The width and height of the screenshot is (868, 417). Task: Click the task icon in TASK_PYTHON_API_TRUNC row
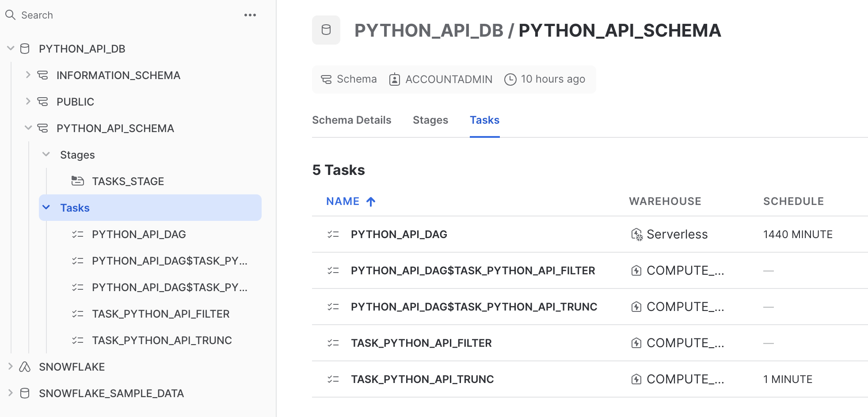(x=333, y=379)
